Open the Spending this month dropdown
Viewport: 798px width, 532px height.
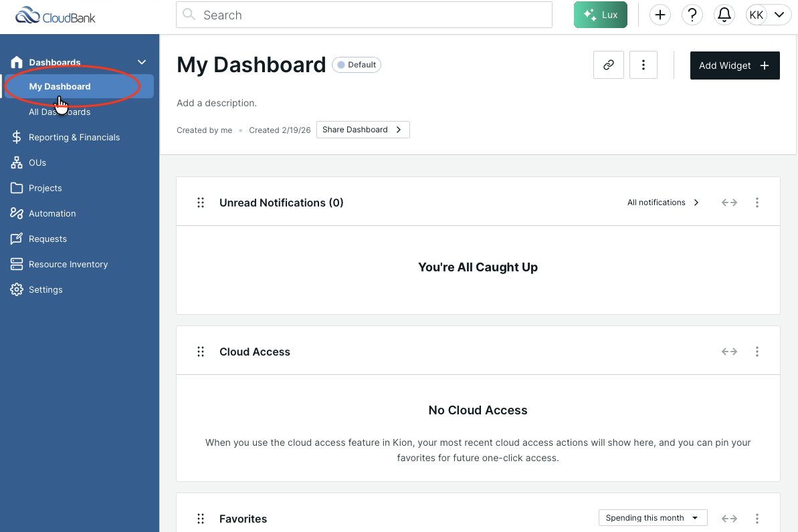(653, 518)
